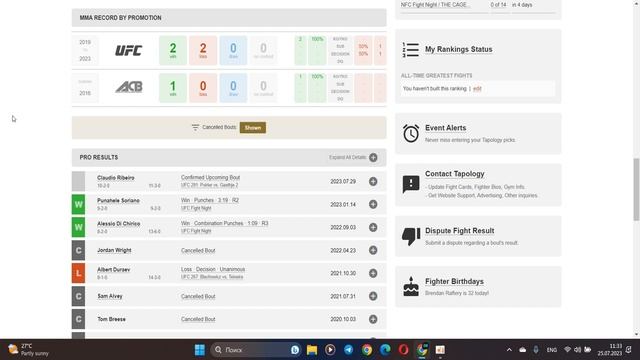Click the date 2023.07.29
The image size is (640, 360).
tap(343, 182)
